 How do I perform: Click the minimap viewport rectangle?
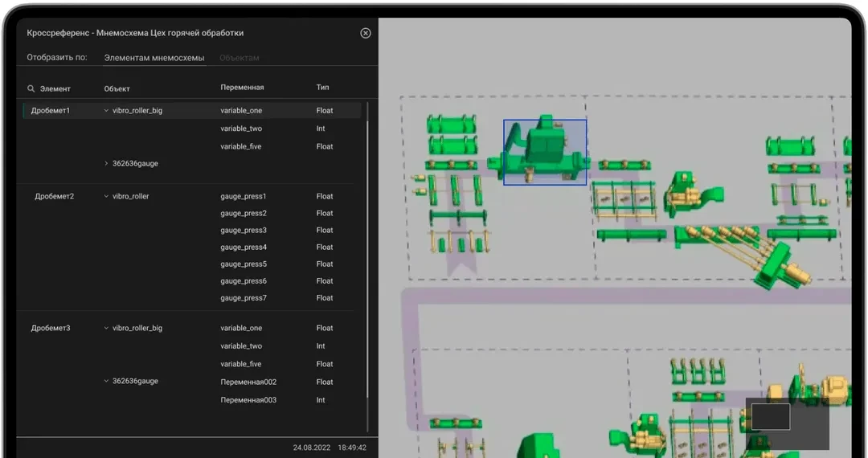(771, 416)
